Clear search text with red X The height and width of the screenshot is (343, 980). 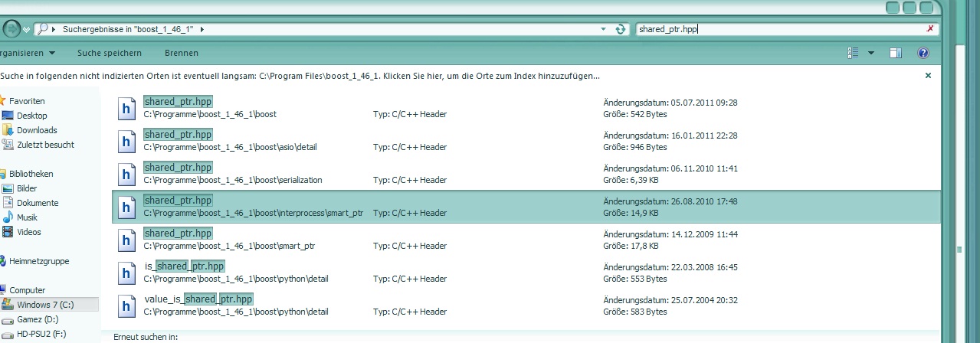point(929,29)
